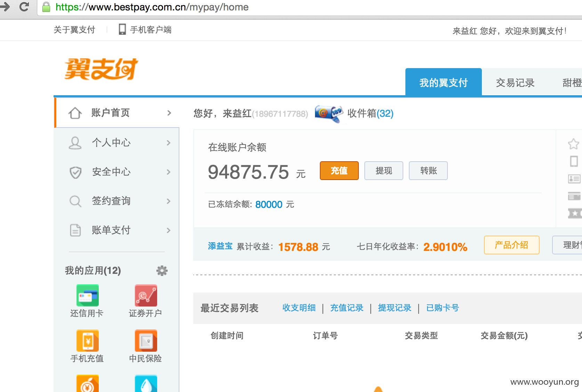The width and height of the screenshot is (582, 392).
Task: Click the 理财 button beside 产品介绍
Action: (567, 245)
